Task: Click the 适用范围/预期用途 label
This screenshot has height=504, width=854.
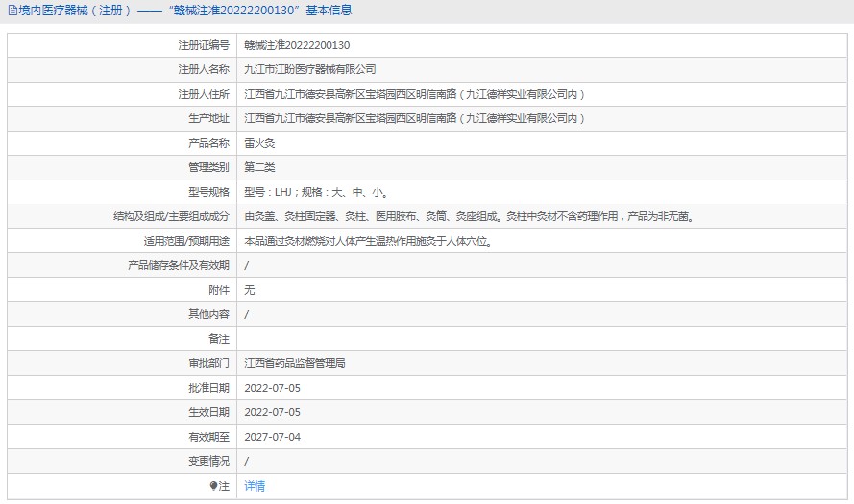Action: click(x=186, y=241)
